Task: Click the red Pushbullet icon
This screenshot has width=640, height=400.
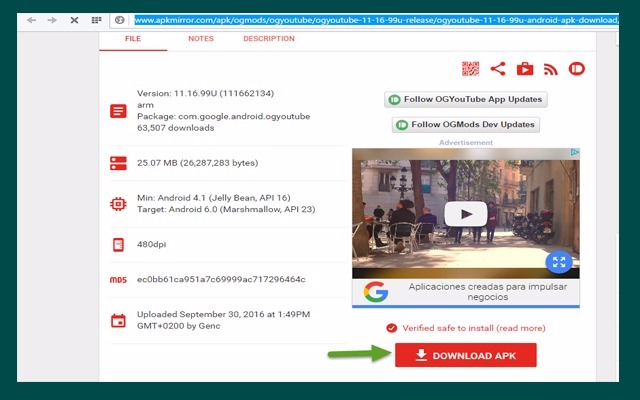Action: [x=576, y=69]
